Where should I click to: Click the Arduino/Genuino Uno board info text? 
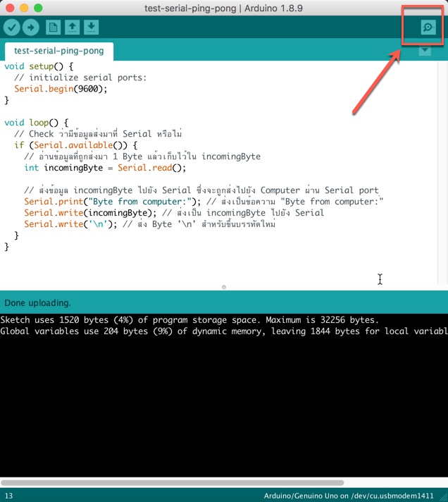coord(354,496)
